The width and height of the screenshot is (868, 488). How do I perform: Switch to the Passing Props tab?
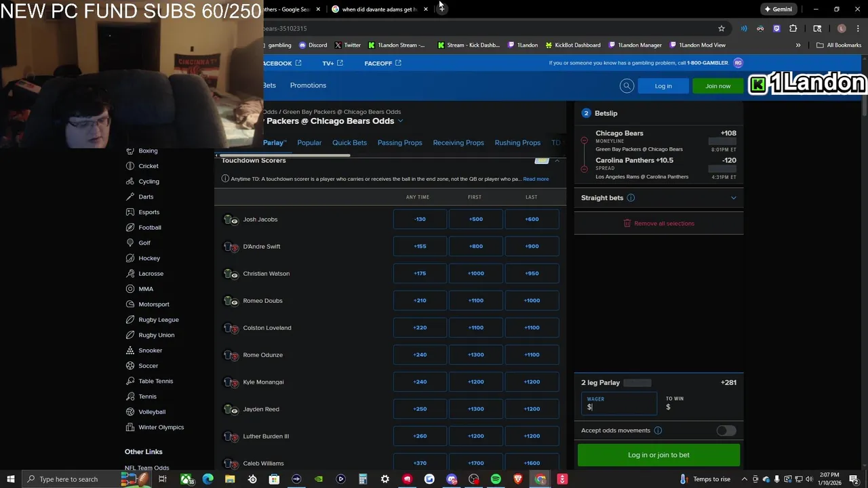(x=399, y=143)
